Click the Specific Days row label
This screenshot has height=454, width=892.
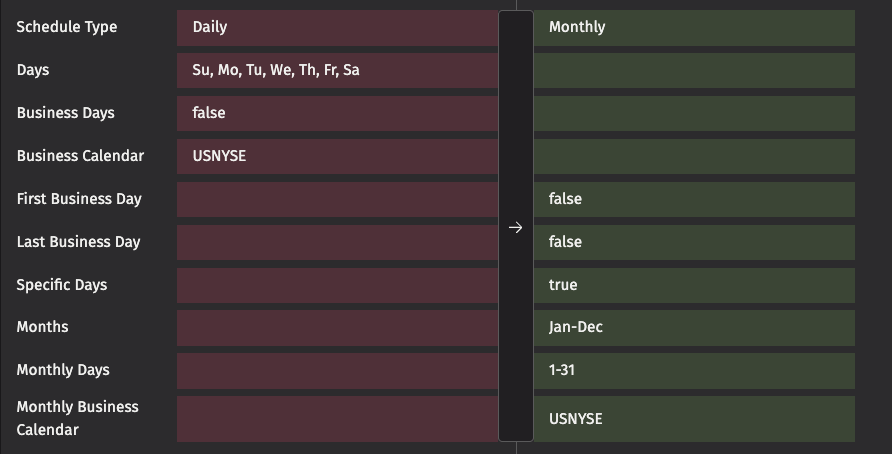pos(62,285)
